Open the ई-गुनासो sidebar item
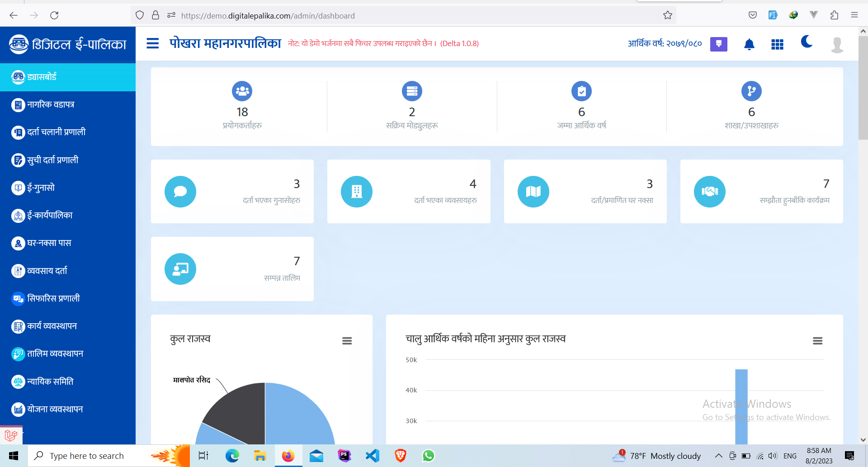The width and height of the screenshot is (868, 467). pyautogui.click(x=41, y=188)
